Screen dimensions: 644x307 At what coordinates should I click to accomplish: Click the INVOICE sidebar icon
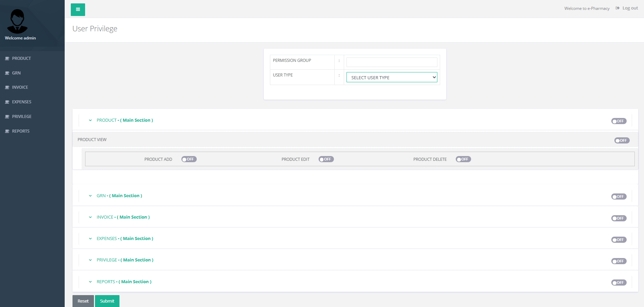click(7, 87)
